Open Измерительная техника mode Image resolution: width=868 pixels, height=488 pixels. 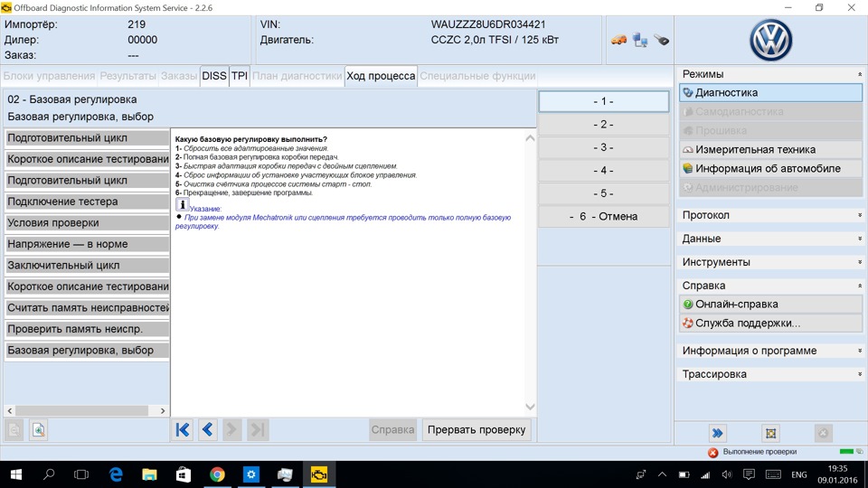coord(770,149)
